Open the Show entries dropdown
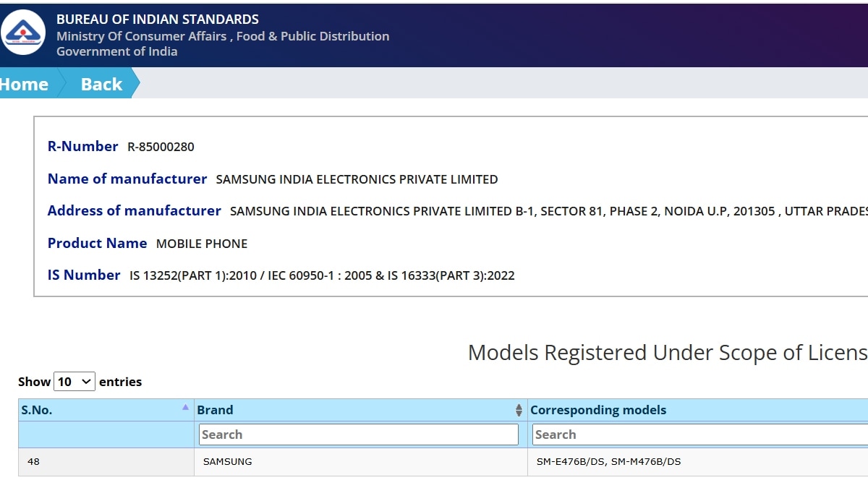 pyautogui.click(x=75, y=381)
